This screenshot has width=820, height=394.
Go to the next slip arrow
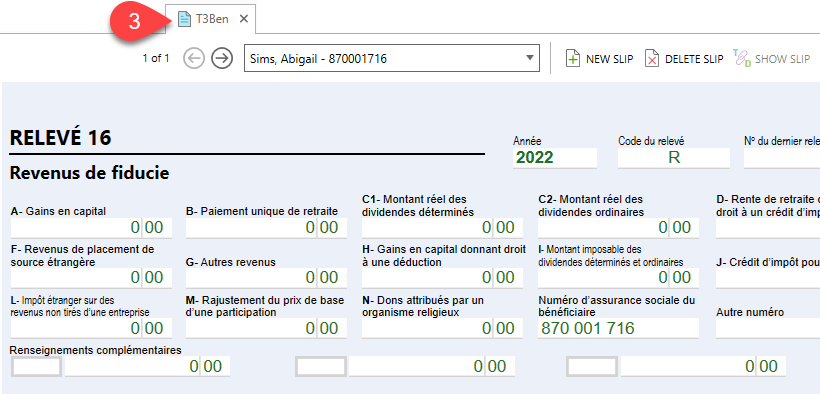click(x=222, y=59)
